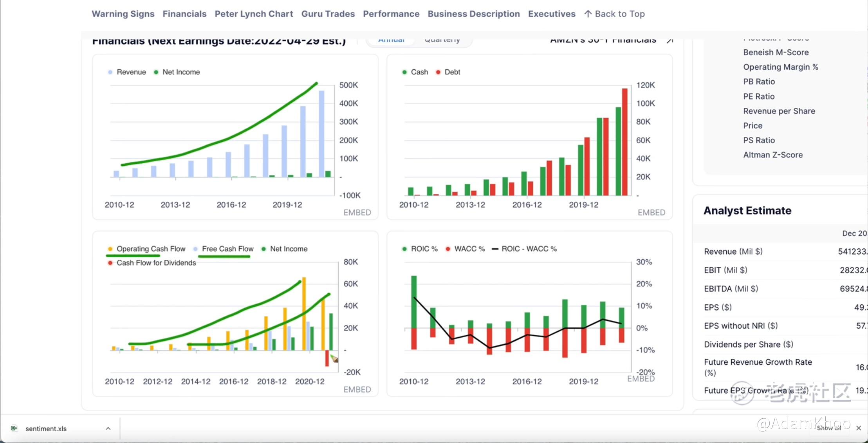This screenshot has height=443, width=868.
Task: Hide the Free Cash Flow series
Action: [x=227, y=249]
